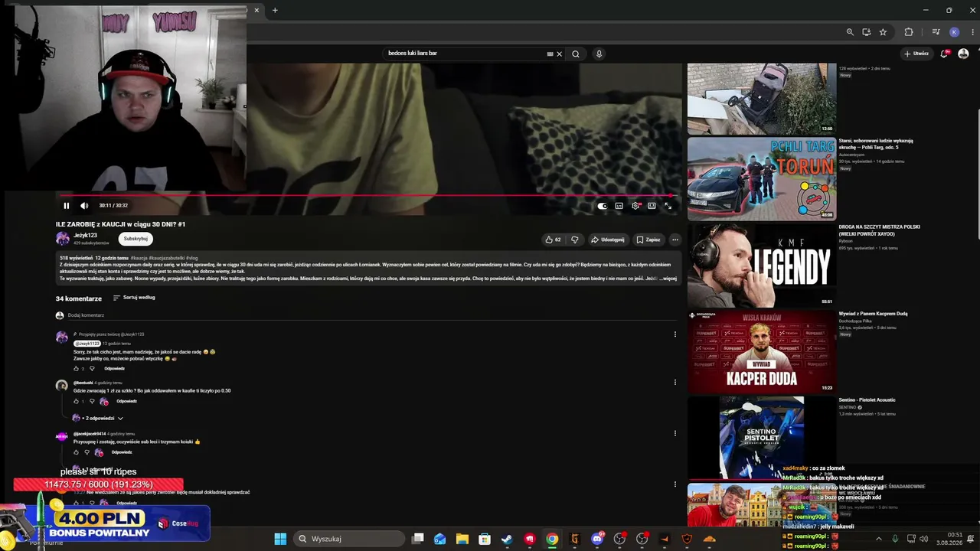Save video with the Zapisz button

pyautogui.click(x=648, y=240)
